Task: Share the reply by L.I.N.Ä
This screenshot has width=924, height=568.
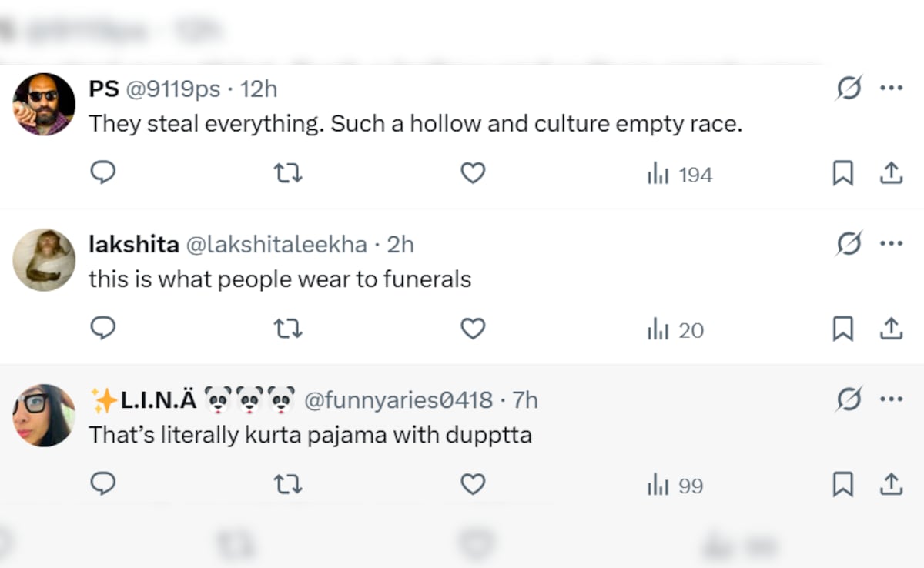Action: (x=891, y=484)
